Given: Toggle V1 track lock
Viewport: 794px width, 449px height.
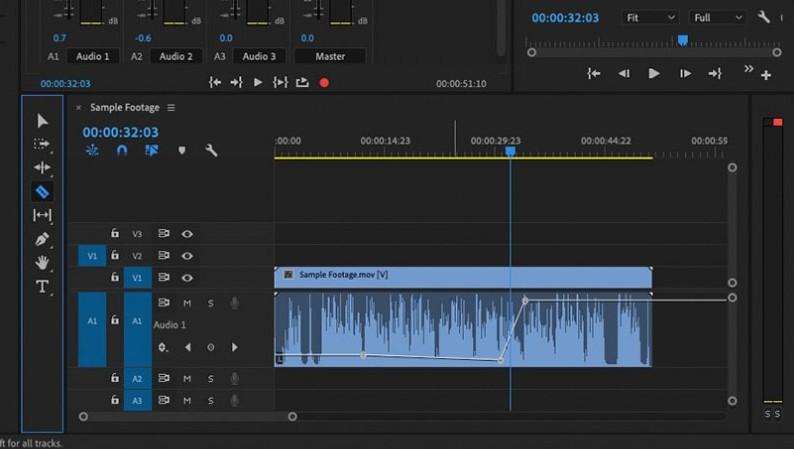Looking at the screenshot, I should (x=115, y=277).
